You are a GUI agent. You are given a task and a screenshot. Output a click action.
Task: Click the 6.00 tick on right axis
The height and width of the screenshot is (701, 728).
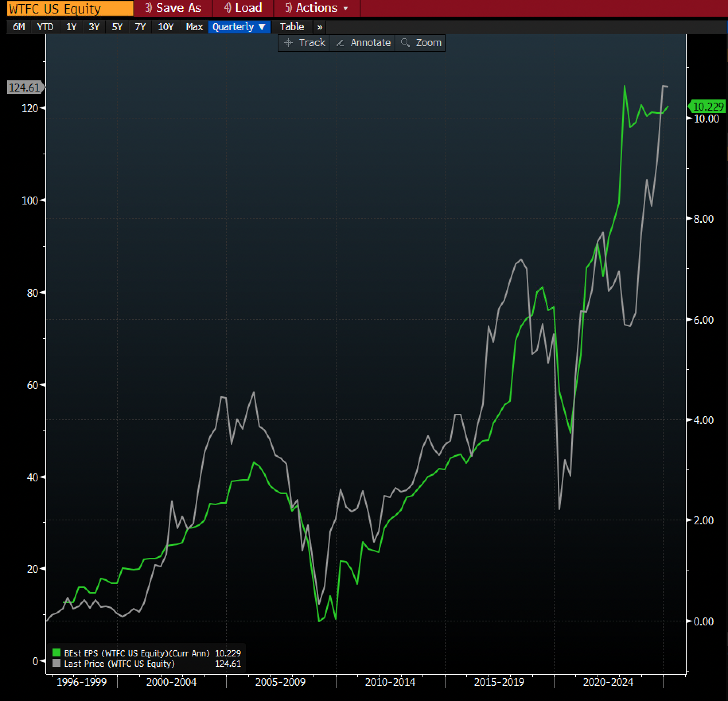pyautogui.click(x=703, y=320)
